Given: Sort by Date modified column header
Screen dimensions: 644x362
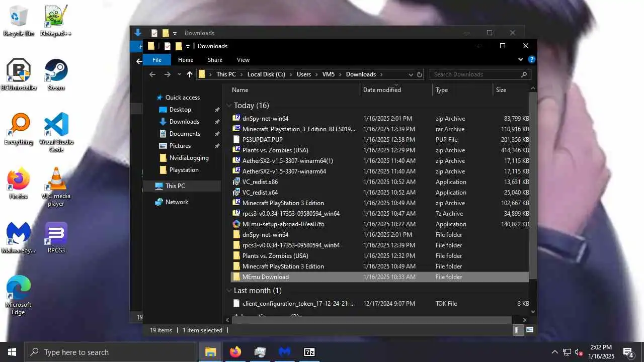Looking at the screenshot, I should [x=396, y=90].
